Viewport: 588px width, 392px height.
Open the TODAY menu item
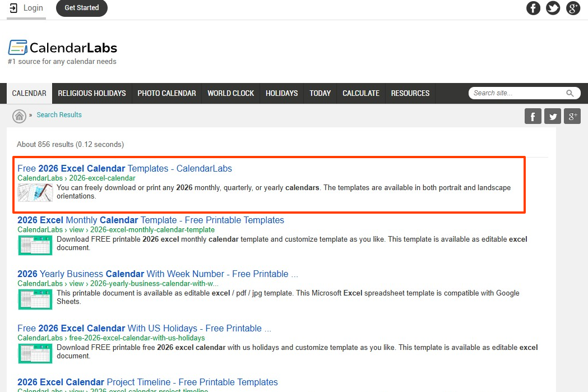320,94
